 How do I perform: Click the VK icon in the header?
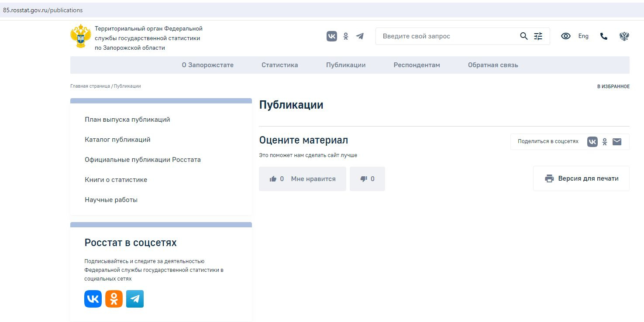332,36
